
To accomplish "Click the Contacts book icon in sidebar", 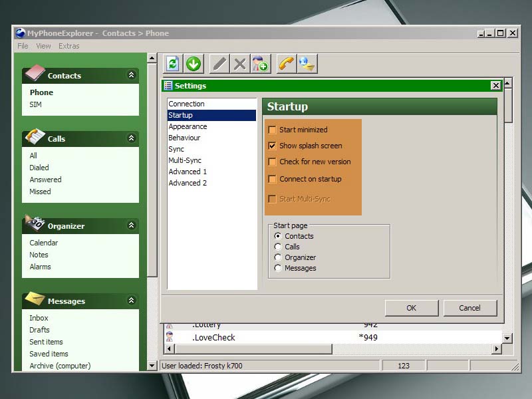I will coord(35,73).
